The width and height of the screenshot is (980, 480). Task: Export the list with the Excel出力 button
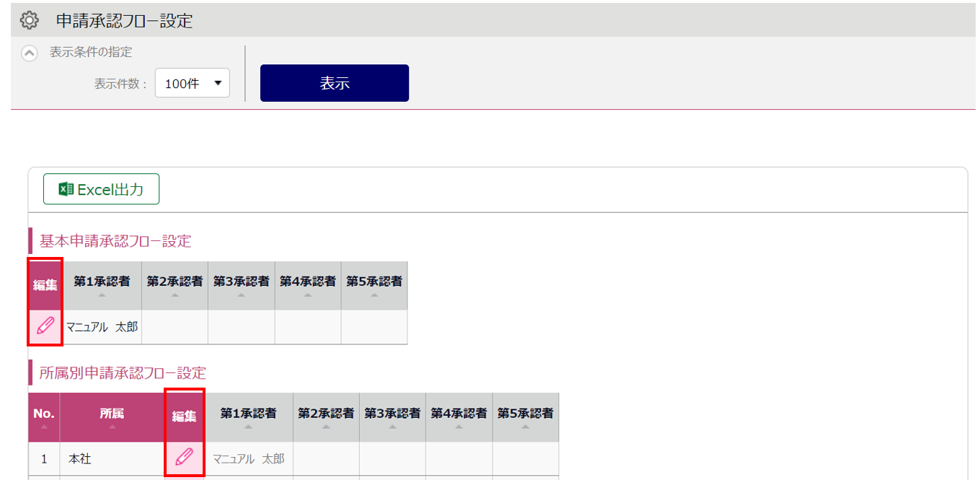pyautogui.click(x=102, y=189)
